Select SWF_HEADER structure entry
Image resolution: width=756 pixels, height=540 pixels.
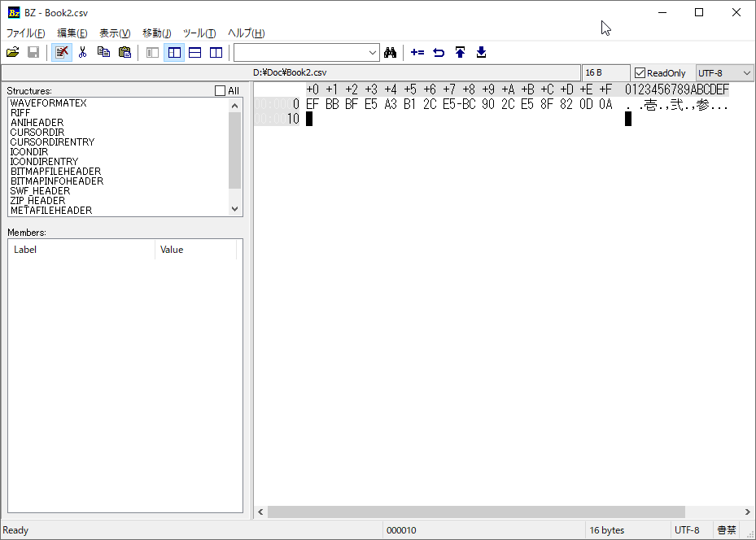click(x=40, y=191)
